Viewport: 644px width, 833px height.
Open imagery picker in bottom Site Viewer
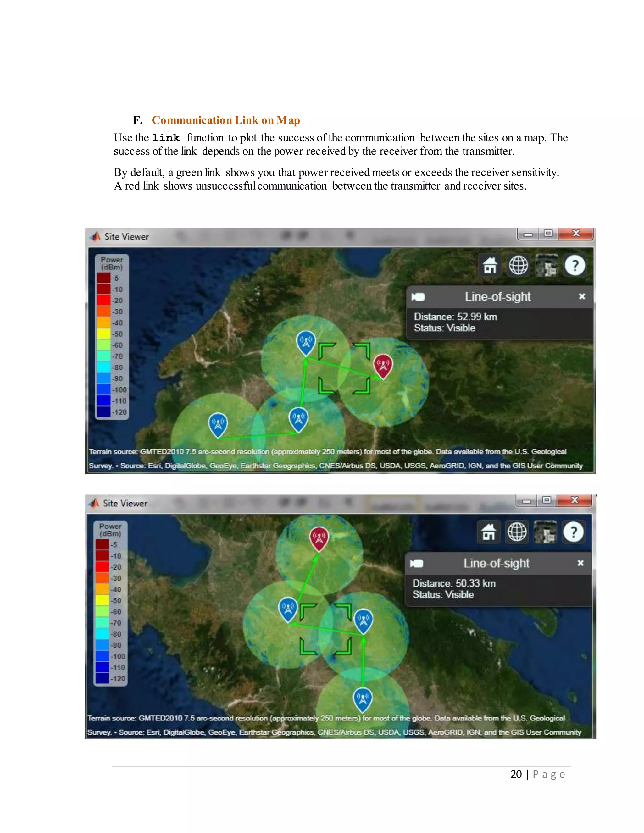pyautogui.click(x=545, y=532)
